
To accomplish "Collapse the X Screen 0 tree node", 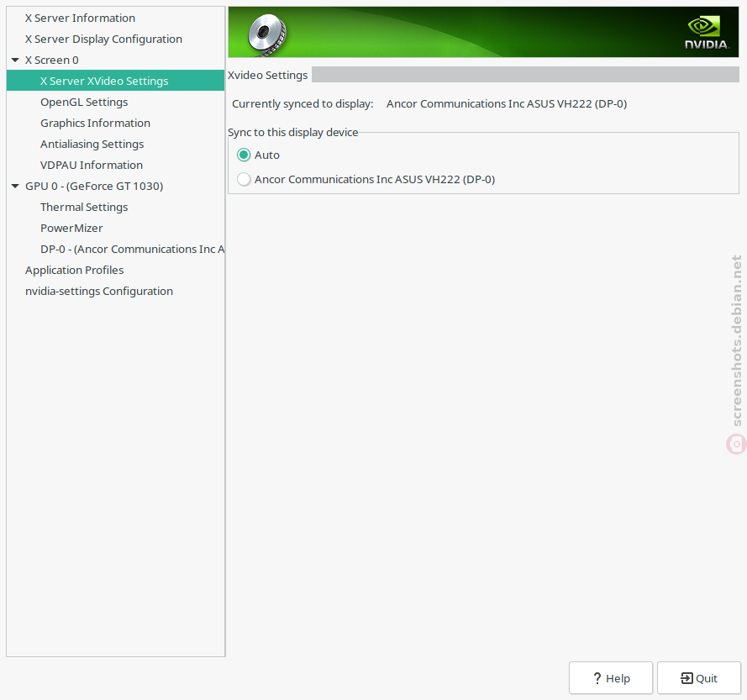I will coord(15,60).
